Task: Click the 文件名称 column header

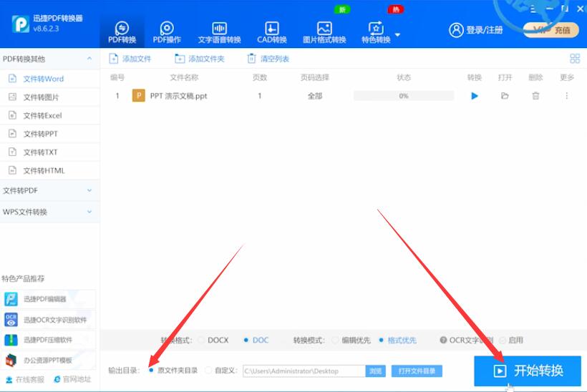Action: [184, 77]
